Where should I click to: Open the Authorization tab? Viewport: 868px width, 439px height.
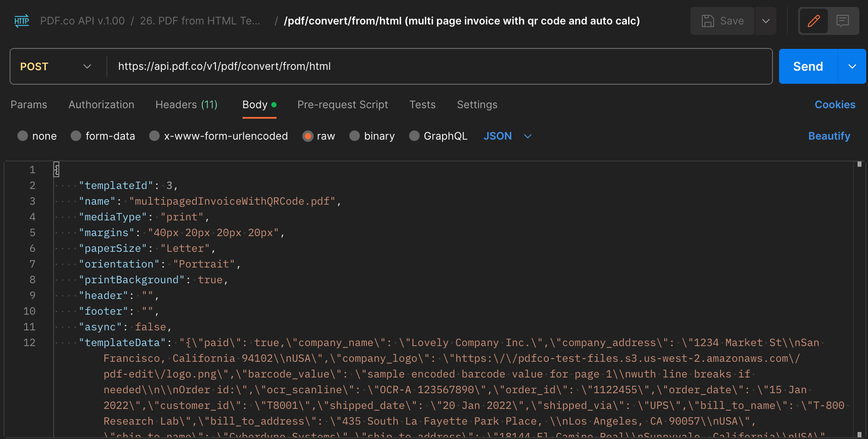click(101, 105)
